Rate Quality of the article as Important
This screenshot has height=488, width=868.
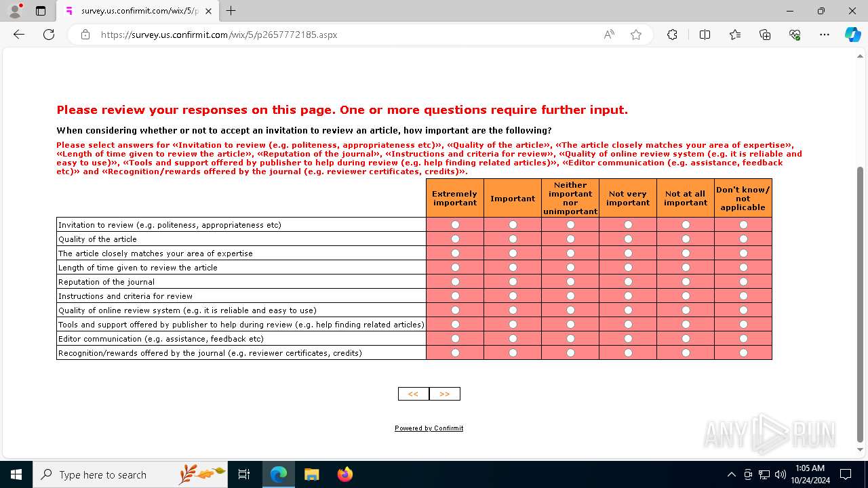(x=513, y=239)
